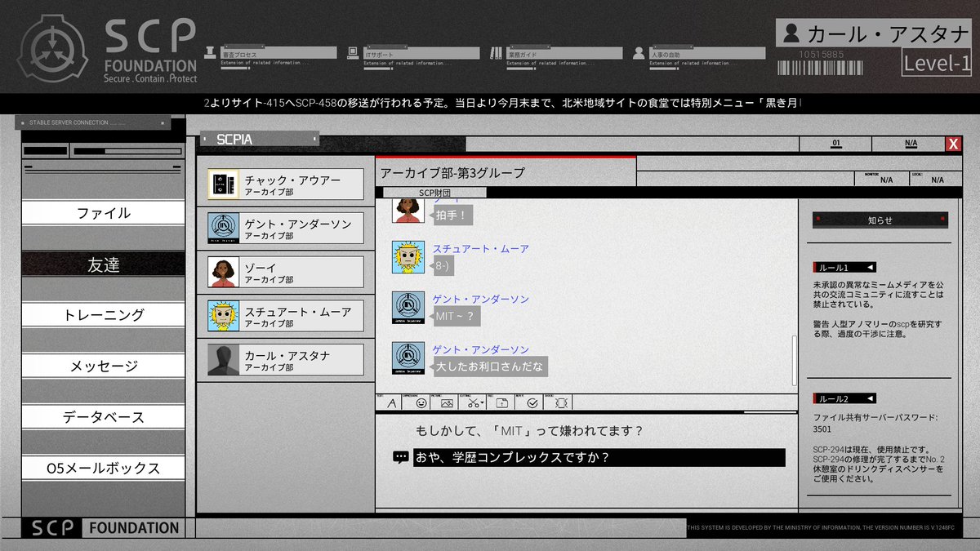Click user silhouette icon beside カール・アスタナ
Image resolution: width=980 pixels, height=551 pixels.
[791, 33]
